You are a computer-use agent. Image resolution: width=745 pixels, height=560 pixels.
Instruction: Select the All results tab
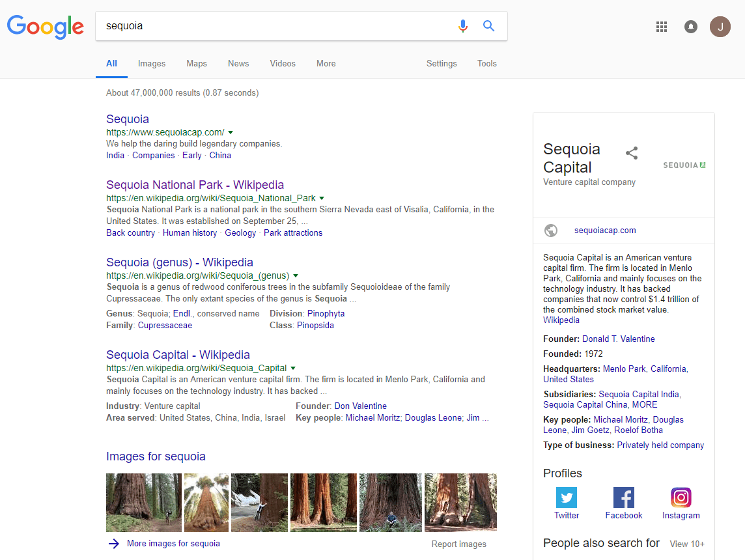(x=111, y=63)
